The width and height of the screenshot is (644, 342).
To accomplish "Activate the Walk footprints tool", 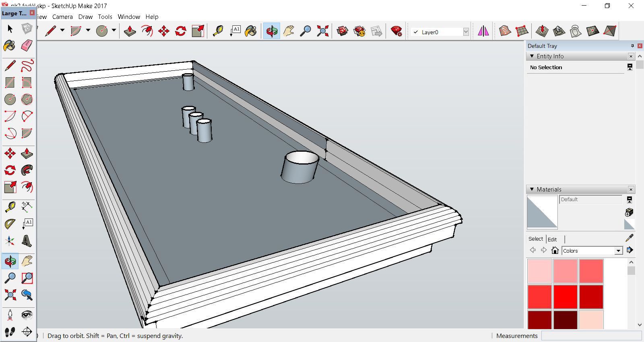I will [x=10, y=332].
